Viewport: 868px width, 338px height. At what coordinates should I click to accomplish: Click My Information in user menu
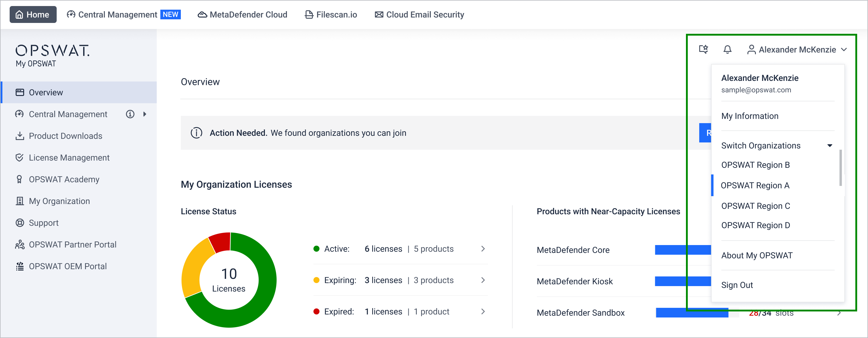point(750,116)
